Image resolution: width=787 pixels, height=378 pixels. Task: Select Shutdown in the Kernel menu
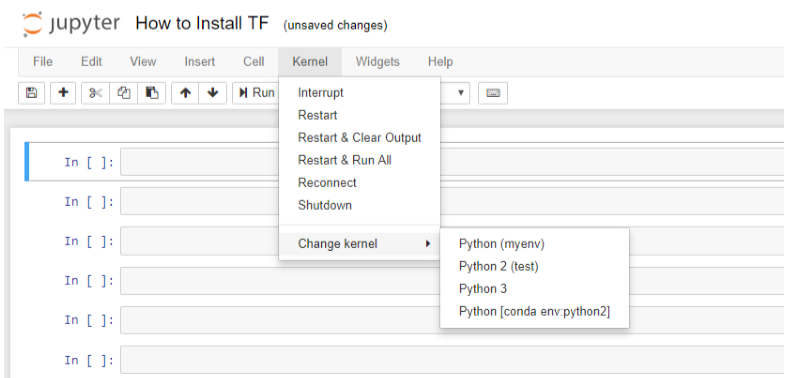click(359, 205)
